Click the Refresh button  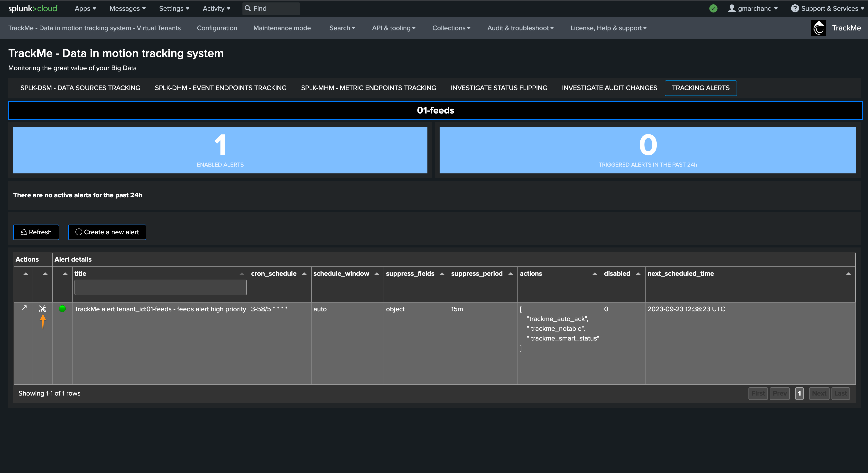(x=36, y=232)
